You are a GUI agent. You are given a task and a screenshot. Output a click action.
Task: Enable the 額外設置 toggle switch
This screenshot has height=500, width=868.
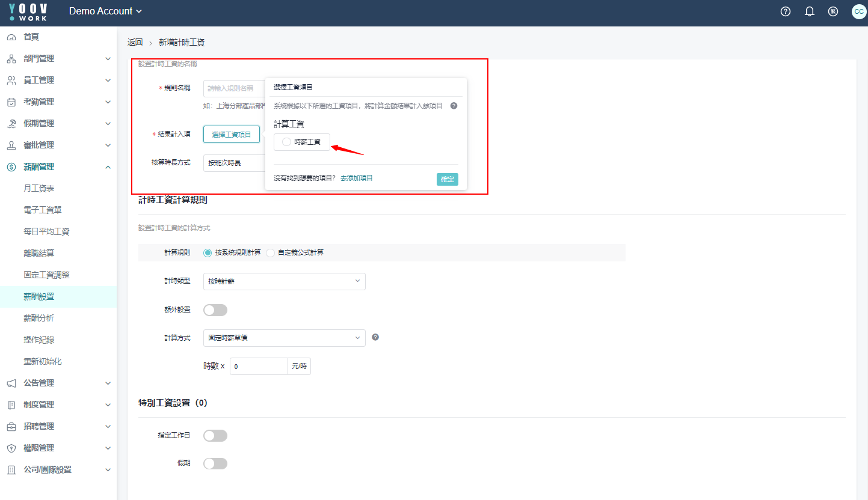tap(215, 310)
